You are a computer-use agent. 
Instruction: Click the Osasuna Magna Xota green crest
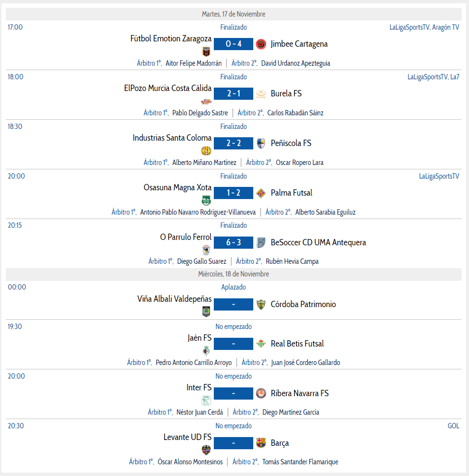click(206, 201)
